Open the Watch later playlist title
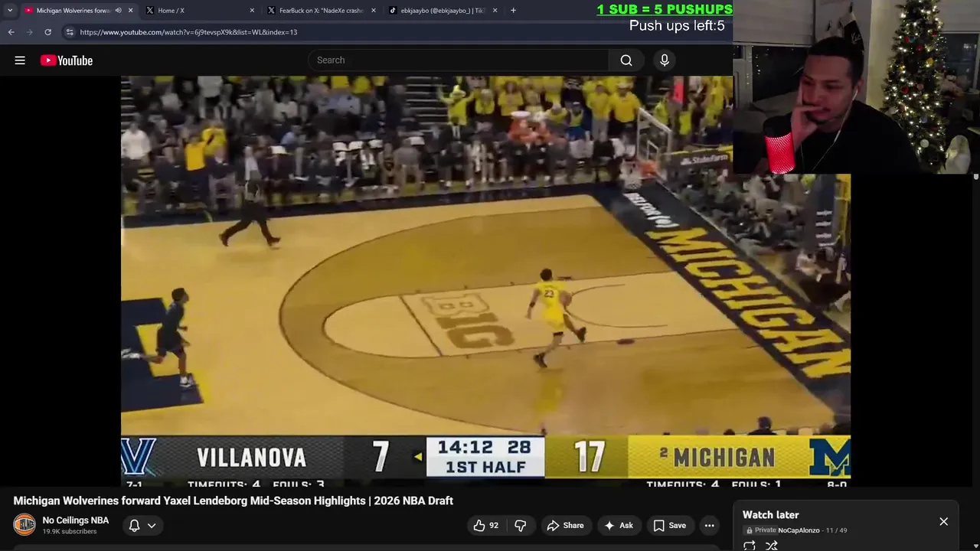This screenshot has height=551, width=980. [770, 515]
